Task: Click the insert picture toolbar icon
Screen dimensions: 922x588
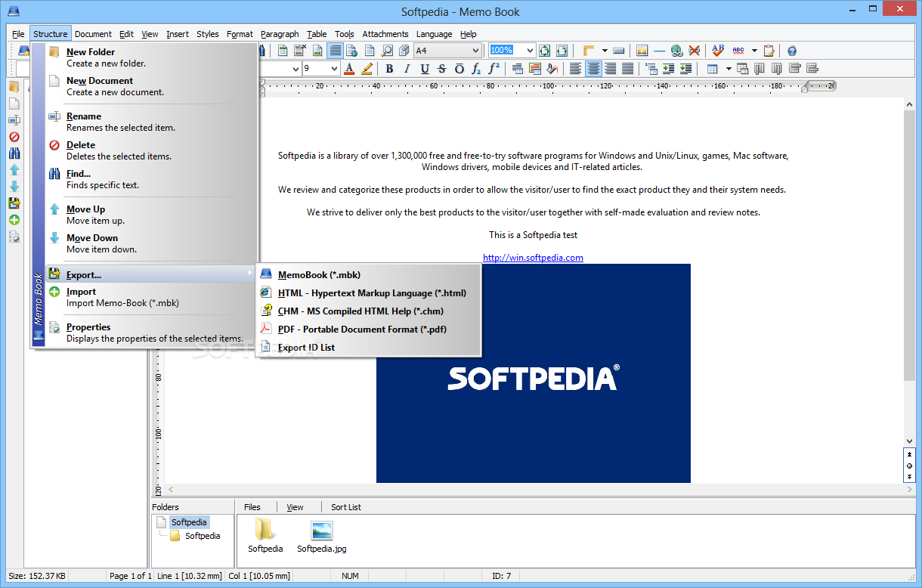Action: [642, 51]
